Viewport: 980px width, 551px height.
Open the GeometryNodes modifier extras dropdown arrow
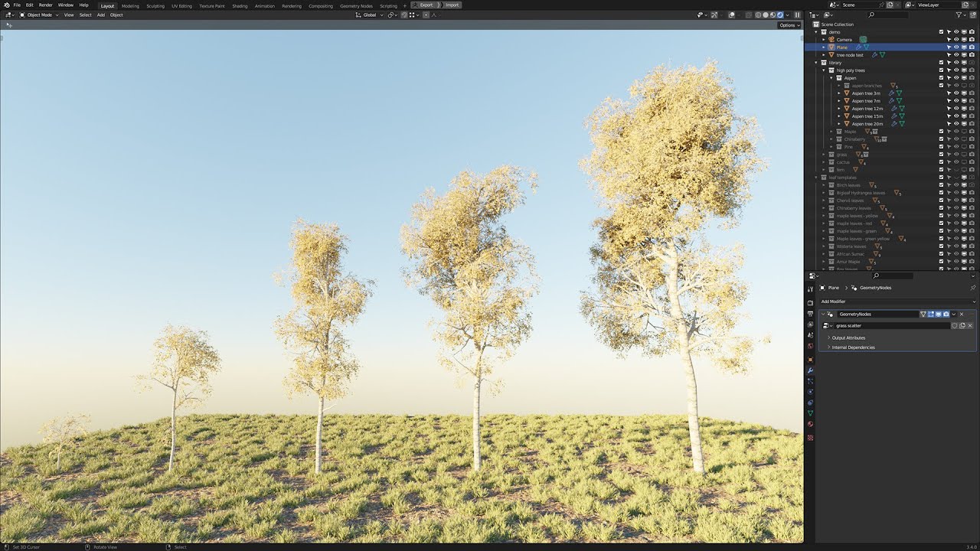(954, 314)
